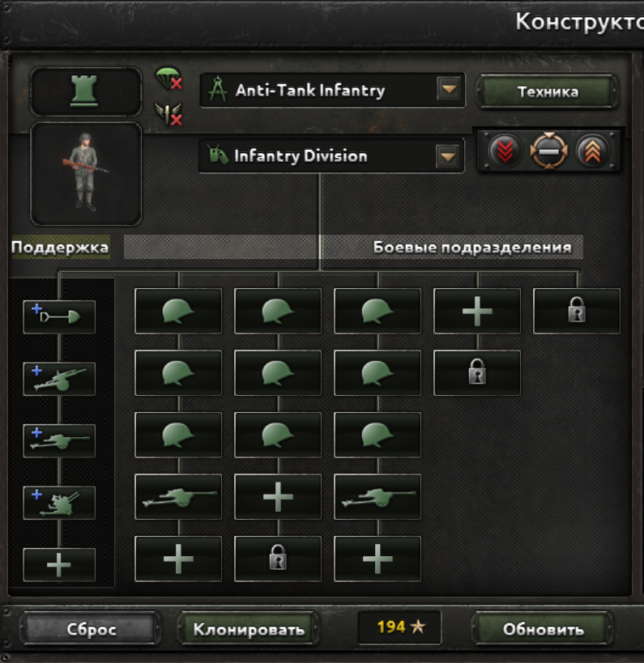
Task: Click the support artillery company slot
Action: point(59,379)
